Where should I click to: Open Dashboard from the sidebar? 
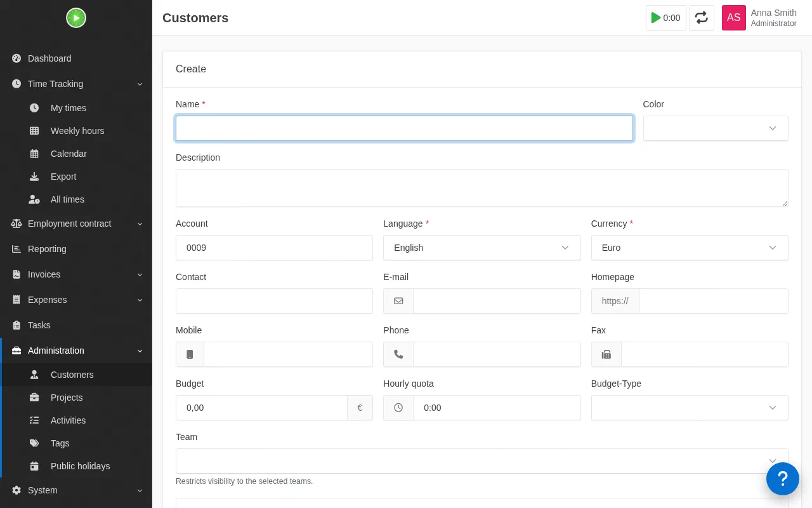click(x=76, y=58)
